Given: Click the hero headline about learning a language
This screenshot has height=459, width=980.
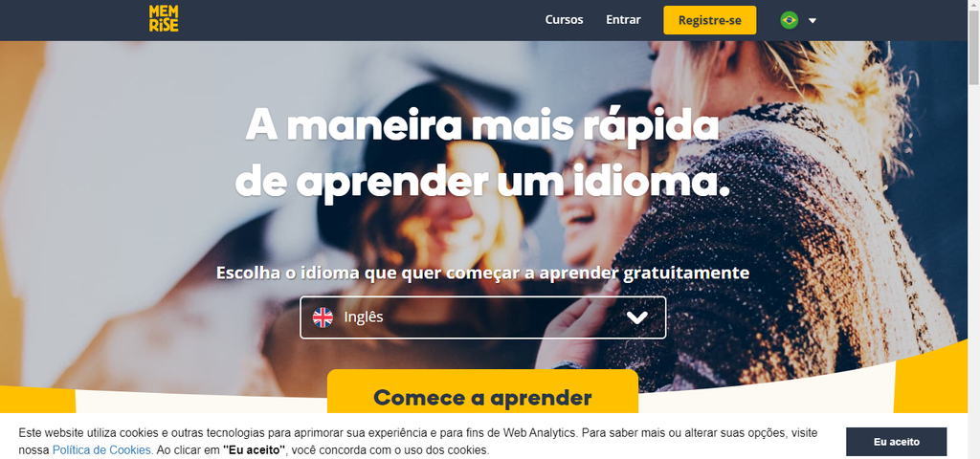Looking at the screenshot, I should click(x=482, y=154).
